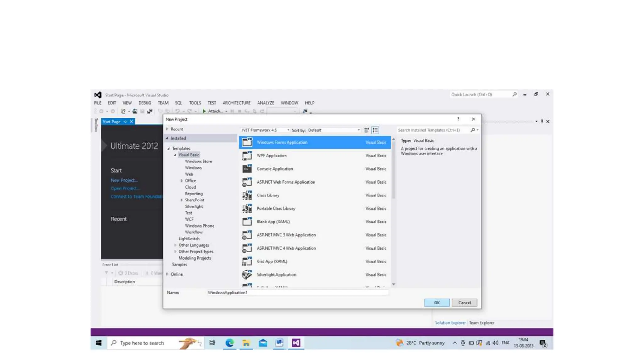Viewport: 644px width, 362px height.
Task: Click the Console Application template icon
Action: pos(247,169)
